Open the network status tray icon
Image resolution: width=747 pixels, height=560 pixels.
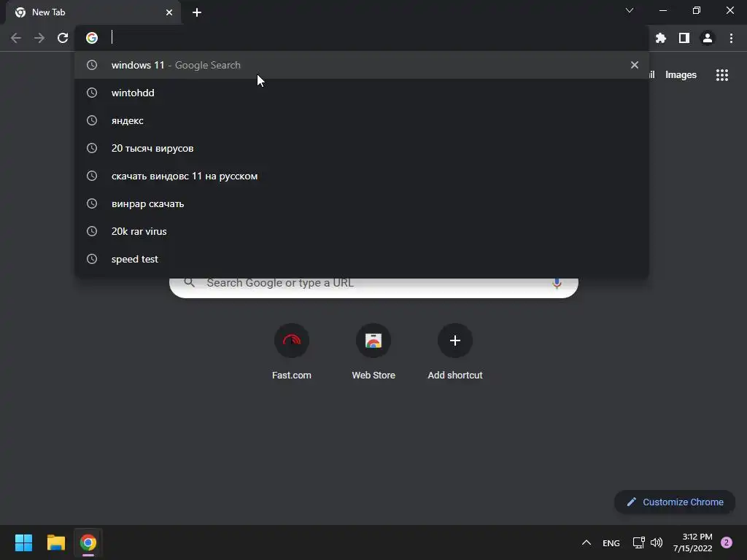coord(638,542)
